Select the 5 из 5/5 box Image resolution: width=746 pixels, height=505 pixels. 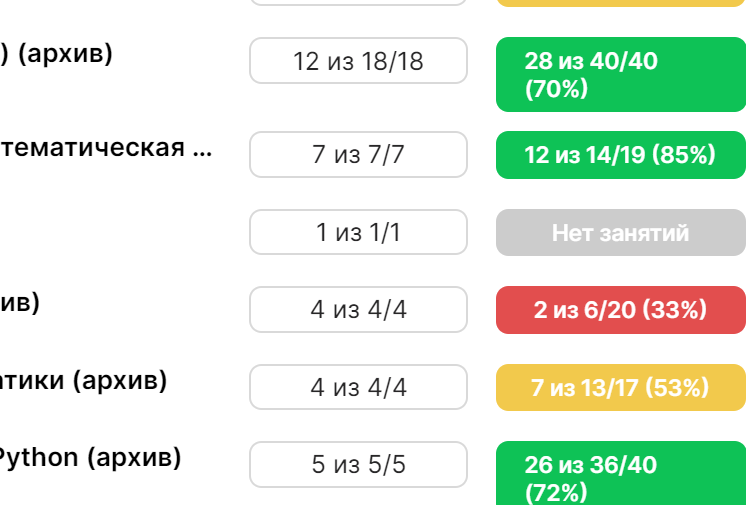click(358, 465)
